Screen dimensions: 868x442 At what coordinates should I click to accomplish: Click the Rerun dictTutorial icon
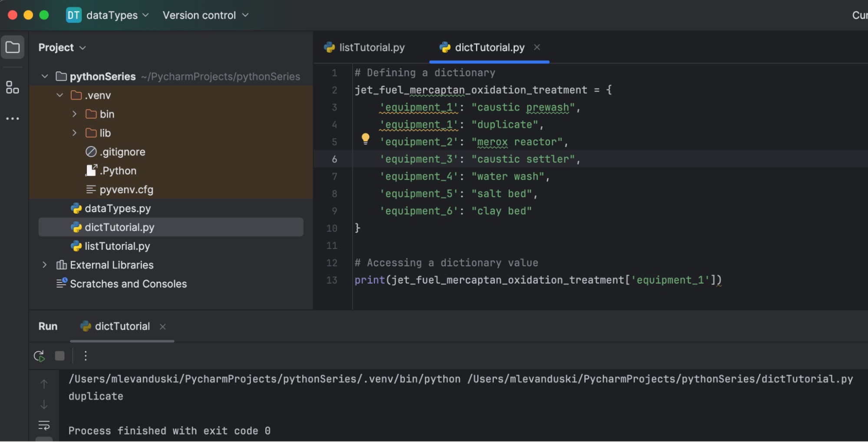click(x=39, y=356)
